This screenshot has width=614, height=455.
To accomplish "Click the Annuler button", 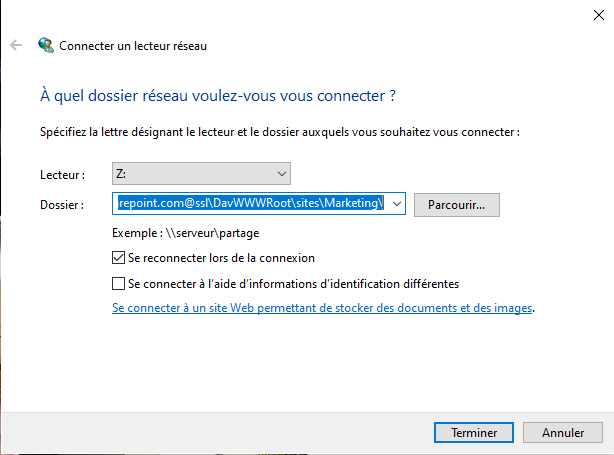I will click(563, 433).
